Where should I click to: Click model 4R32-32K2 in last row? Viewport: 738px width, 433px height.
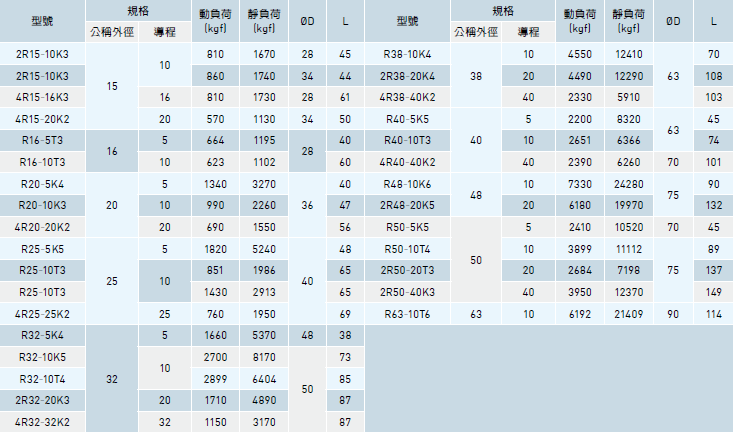tap(43, 422)
